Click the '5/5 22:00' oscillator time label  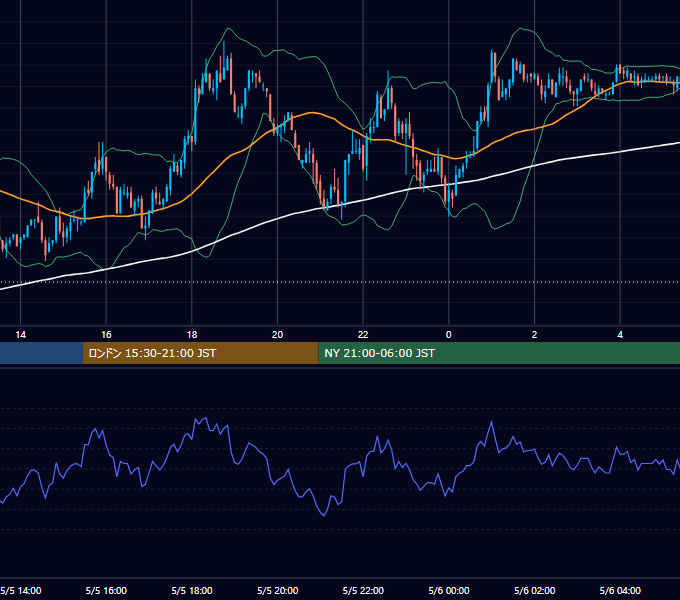[x=363, y=590]
